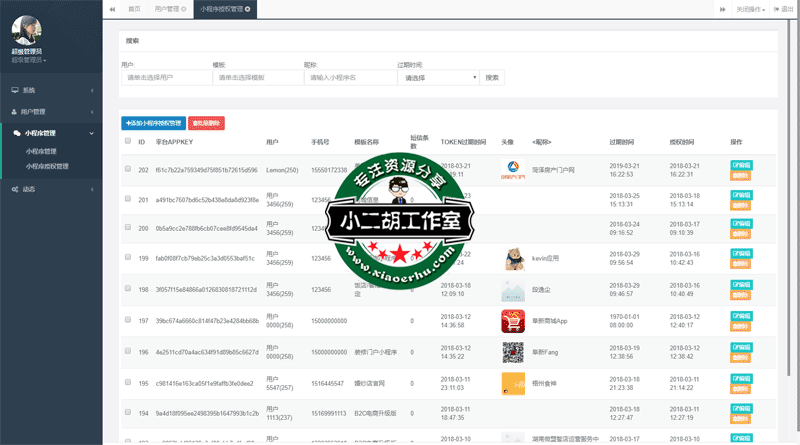The width and height of the screenshot is (800, 445).
Task: Close the 用户管理 tab via its X icon
Action: pos(187,8)
